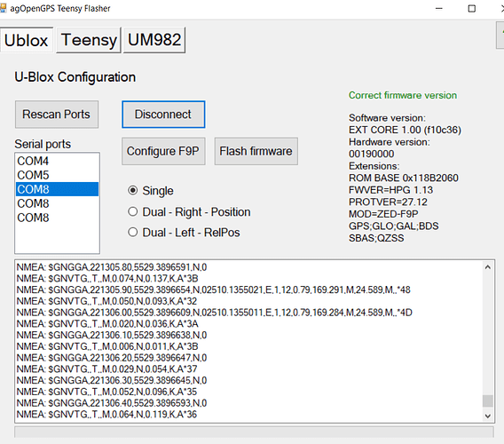The image size is (504, 444).
Task: Select COM4 in serial ports list
Action: point(57,161)
